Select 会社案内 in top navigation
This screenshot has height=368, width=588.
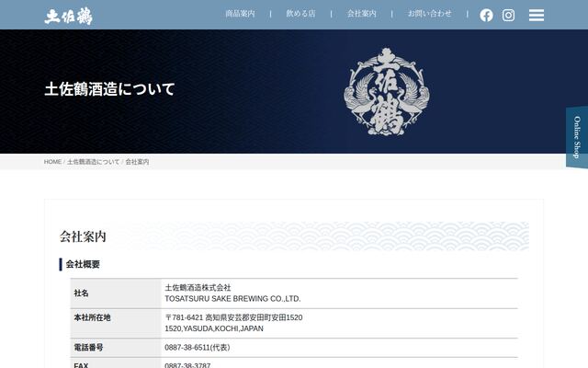pos(361,14)
